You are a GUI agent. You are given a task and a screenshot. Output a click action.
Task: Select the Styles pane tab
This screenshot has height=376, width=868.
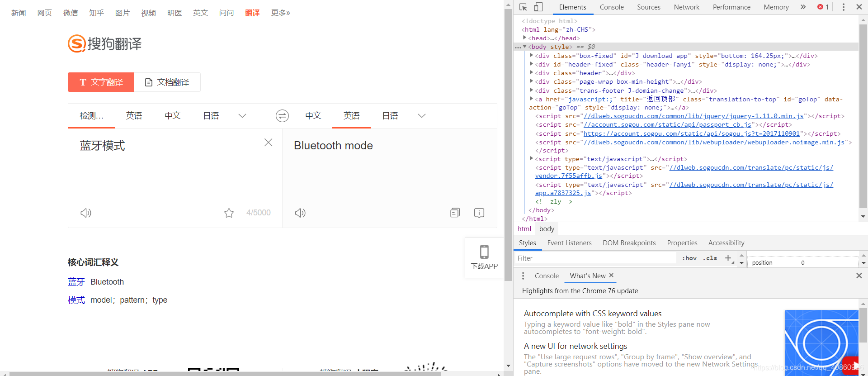click(527, 243)
